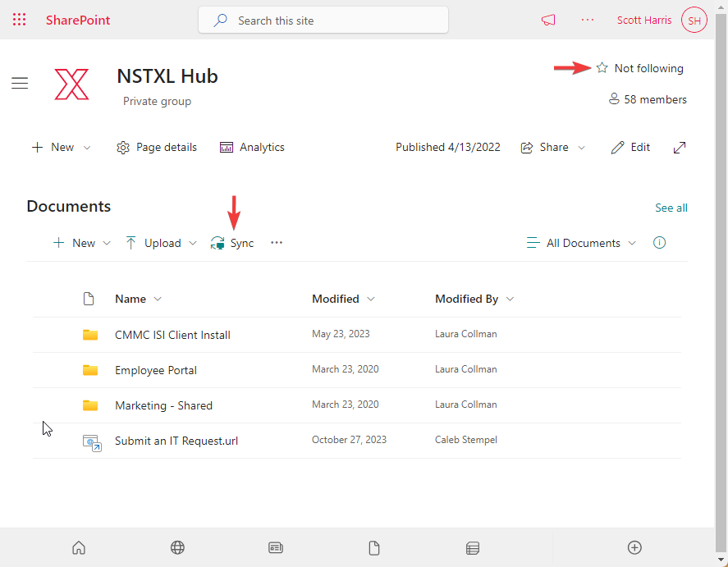The height and width of the screenshot is (567, 728).
Task: Open the Employee Portal folder
Action: [156, 370]
